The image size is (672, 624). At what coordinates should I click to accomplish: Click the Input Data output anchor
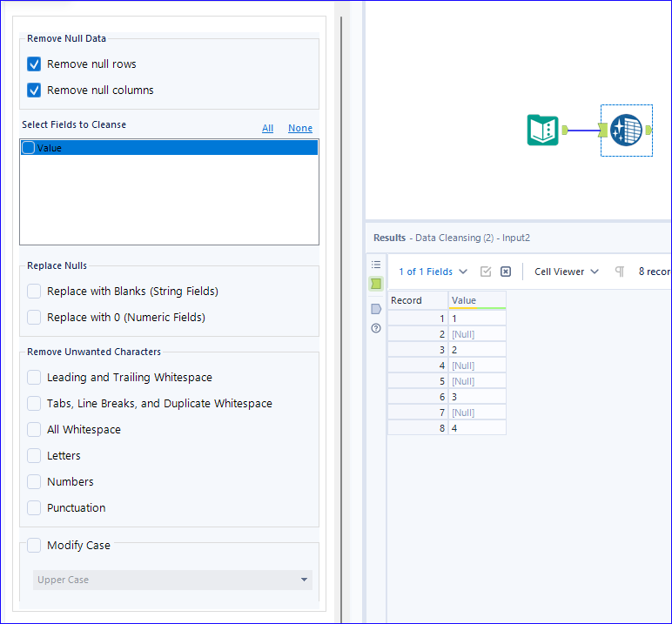[x=565, y=130]
